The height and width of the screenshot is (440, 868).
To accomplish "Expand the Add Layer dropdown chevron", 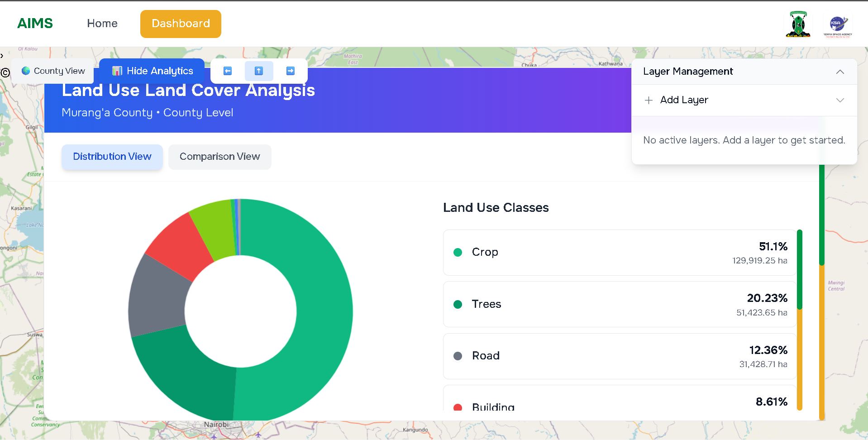I will point(840,100).
